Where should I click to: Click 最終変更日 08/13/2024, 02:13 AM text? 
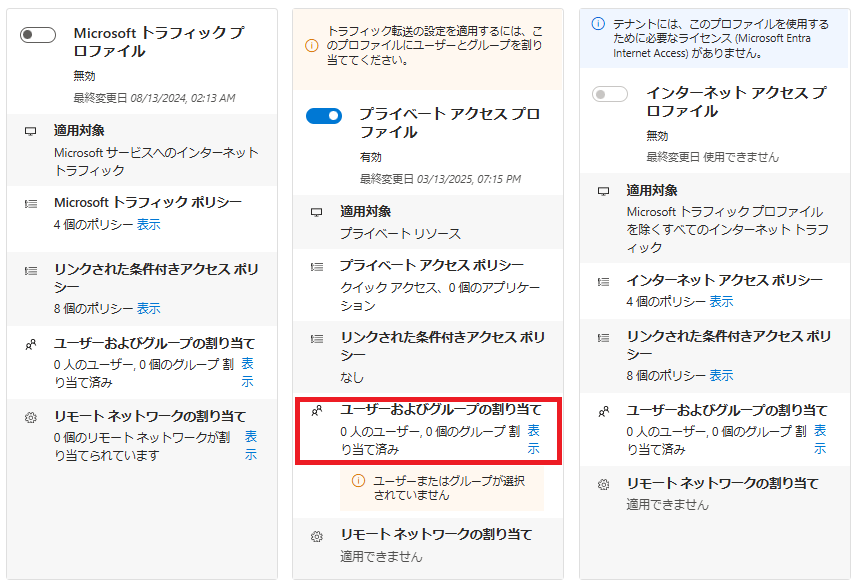pos(154,98)
